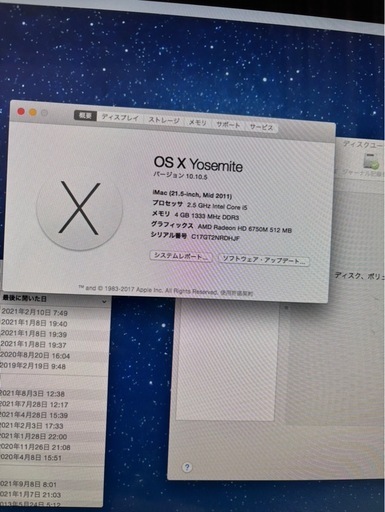Click the バージョン 10.10.5 text
The image size is (385, 512).
click(x=180, y=176)
